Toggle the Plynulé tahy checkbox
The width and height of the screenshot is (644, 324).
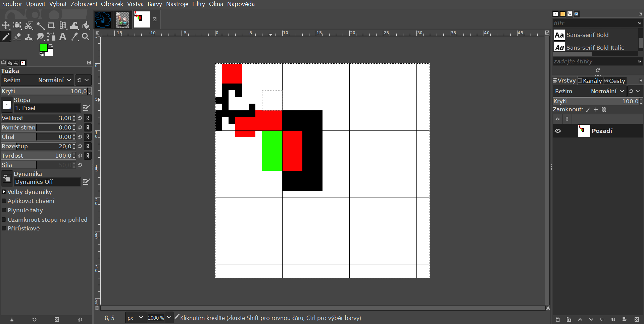click(4, 210)
